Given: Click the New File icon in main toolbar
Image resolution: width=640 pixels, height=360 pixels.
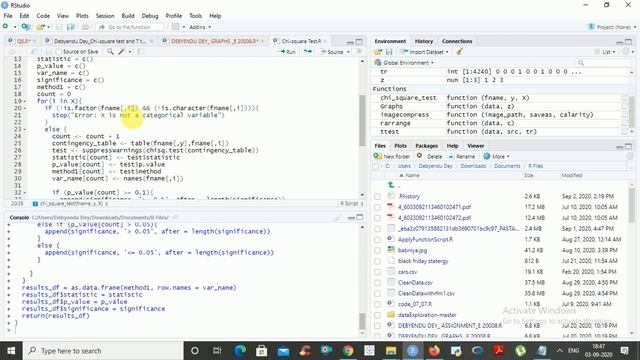Looking at the screenshot, I should (6, 27).
